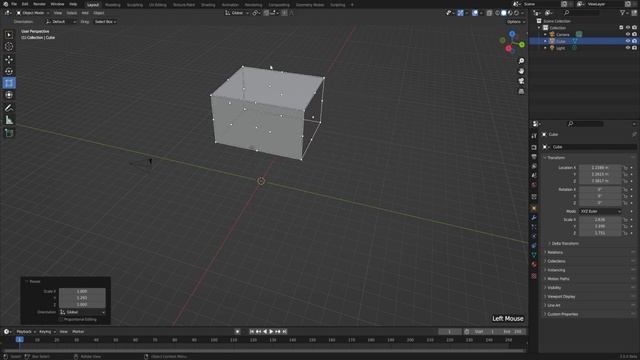Open the XYZ Euler rotation mode dropdown
640x360 pixels.
pos(600,211)
